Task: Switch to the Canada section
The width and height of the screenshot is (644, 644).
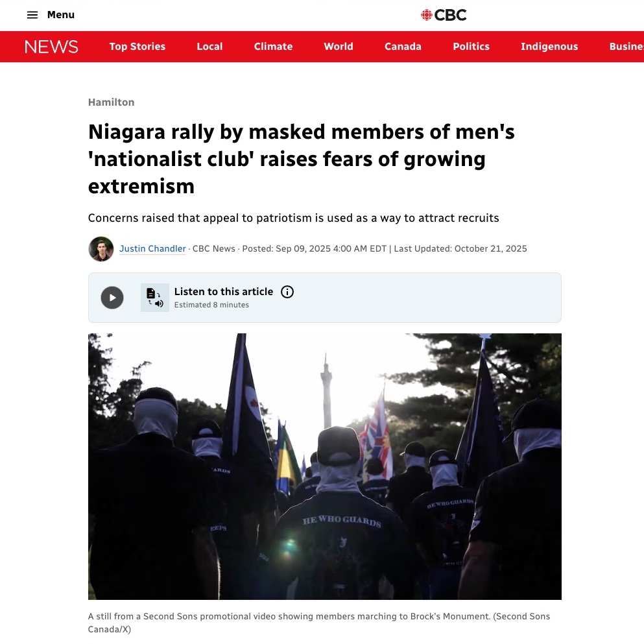Action: coord(403,47)
